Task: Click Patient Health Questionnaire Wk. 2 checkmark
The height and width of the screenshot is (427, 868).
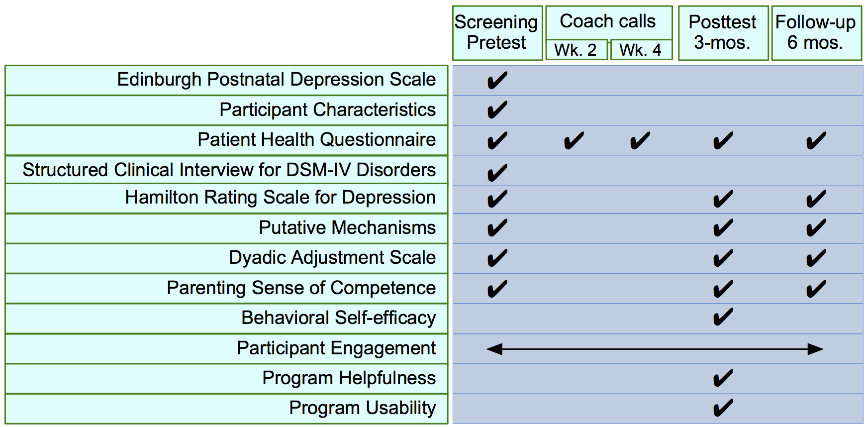Action: pos(574,141)
